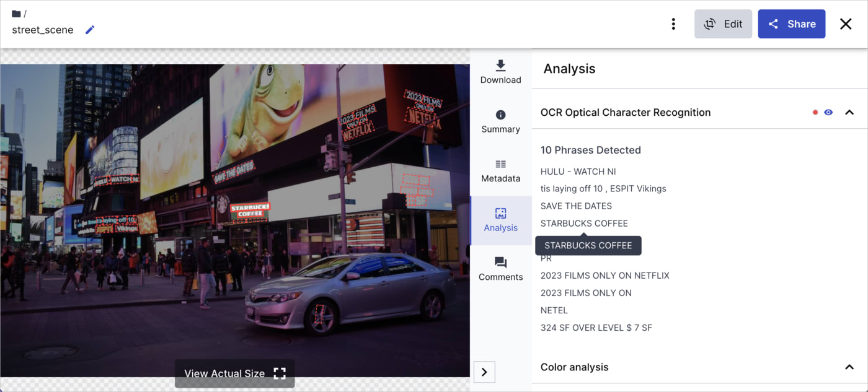Click the Share button
This screenshot has width=868, height=392.
(791, 24)
